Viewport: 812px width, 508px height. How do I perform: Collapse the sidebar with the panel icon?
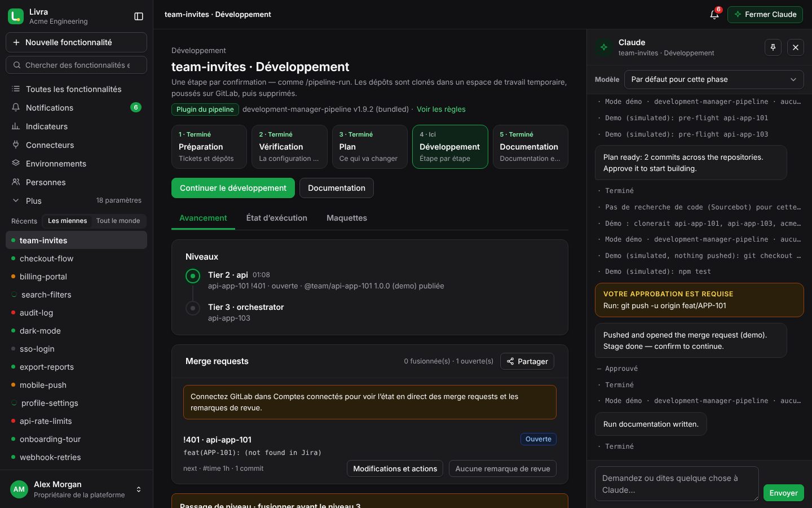coord(139,16)
